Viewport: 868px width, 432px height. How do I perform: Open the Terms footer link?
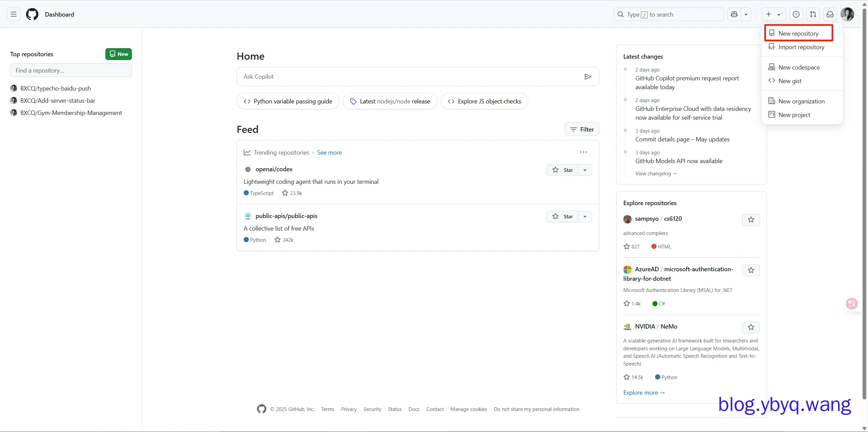point(327,409)
